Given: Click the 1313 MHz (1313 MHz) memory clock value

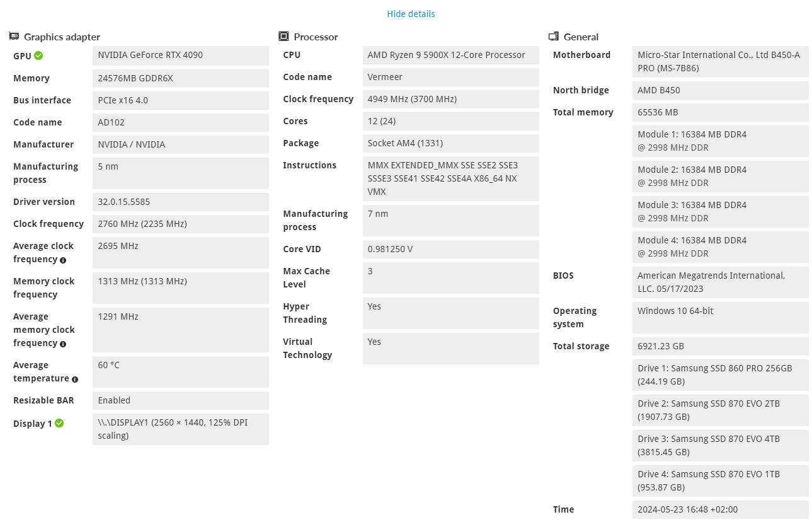Looking at the screenshot, I should (181, 288).
